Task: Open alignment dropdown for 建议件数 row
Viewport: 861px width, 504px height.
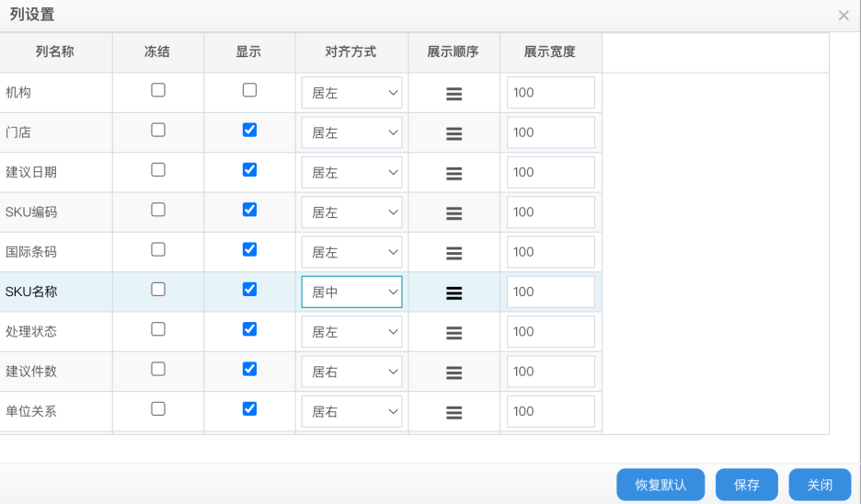Action: (x=351, y=372)
